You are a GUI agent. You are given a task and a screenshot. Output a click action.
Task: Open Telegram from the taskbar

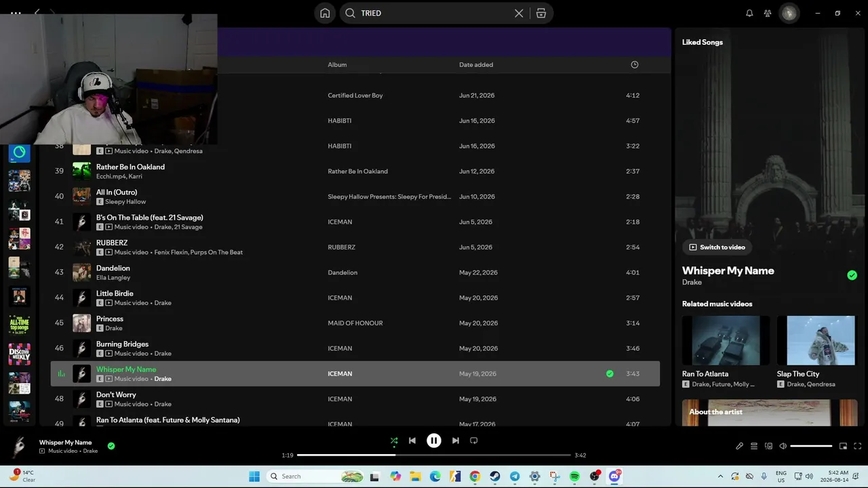tap(515, 476)
